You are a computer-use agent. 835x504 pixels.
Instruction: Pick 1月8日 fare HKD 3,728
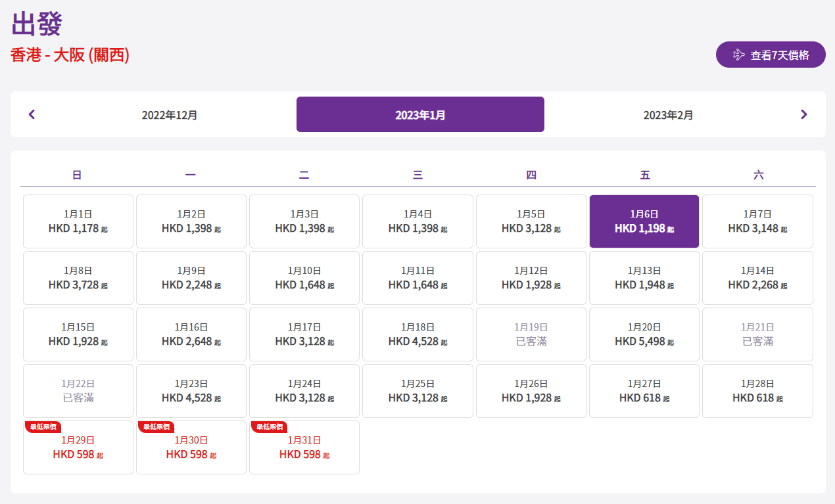coord(78,278)
